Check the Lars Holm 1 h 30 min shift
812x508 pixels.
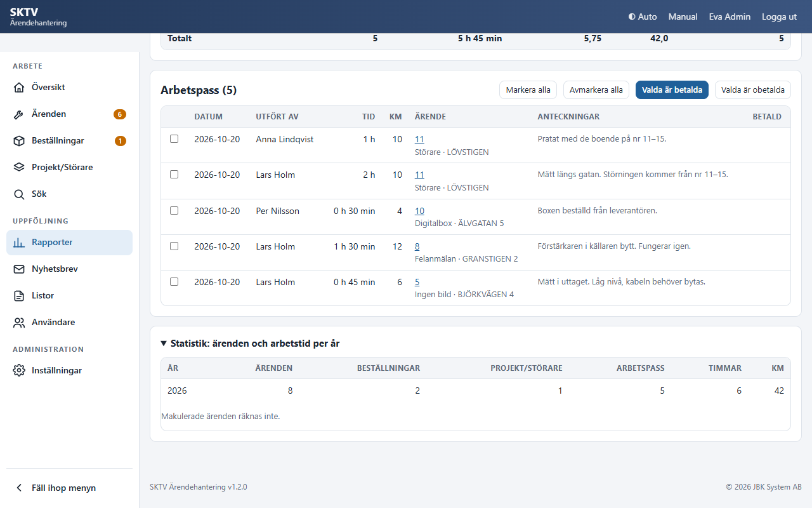174,246
